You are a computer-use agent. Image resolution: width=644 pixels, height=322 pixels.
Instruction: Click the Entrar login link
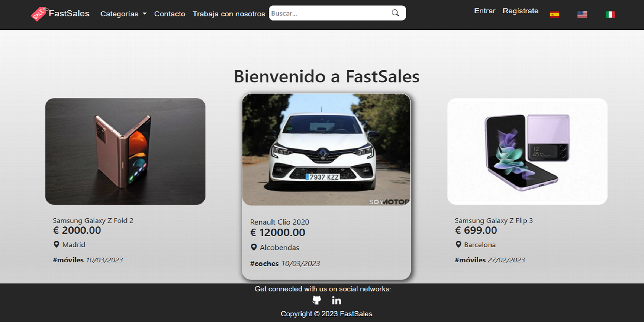pos(485,11)
